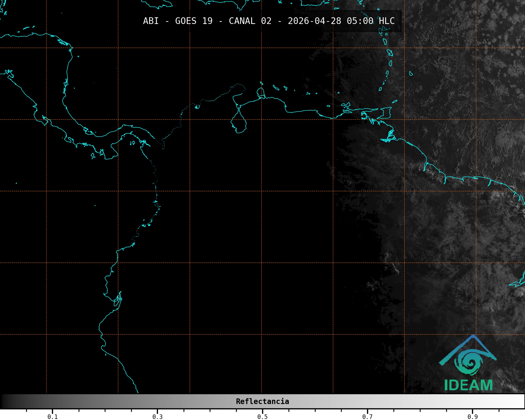Click the IDEAM text under the logo
The image size is (525, 420).
coord(468,385)
